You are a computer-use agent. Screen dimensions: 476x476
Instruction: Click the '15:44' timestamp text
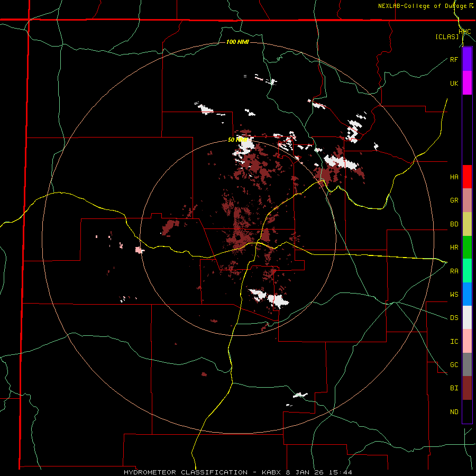coord(342,472)
